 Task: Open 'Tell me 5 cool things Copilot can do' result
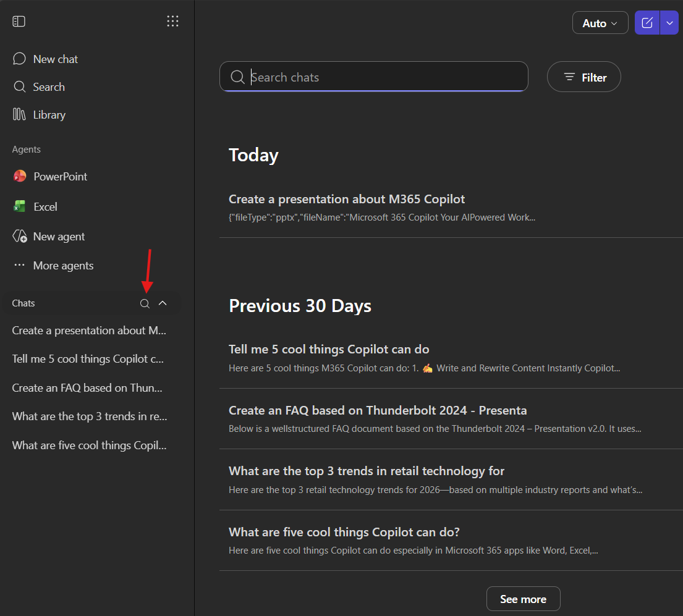[x=329, y=349]
